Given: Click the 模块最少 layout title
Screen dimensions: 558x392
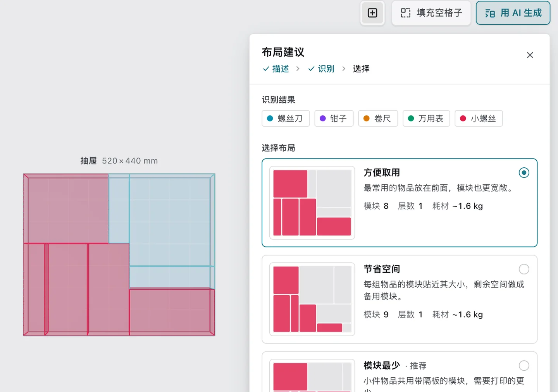Looking at the screenshot, I should pos(382,366).
